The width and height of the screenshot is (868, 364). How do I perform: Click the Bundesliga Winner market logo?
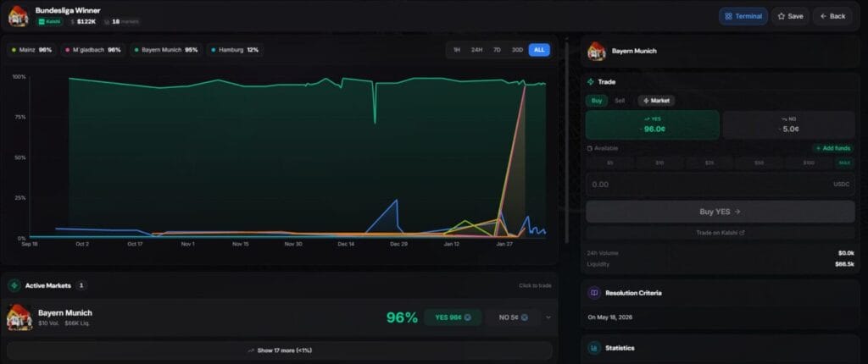(19, 16)
